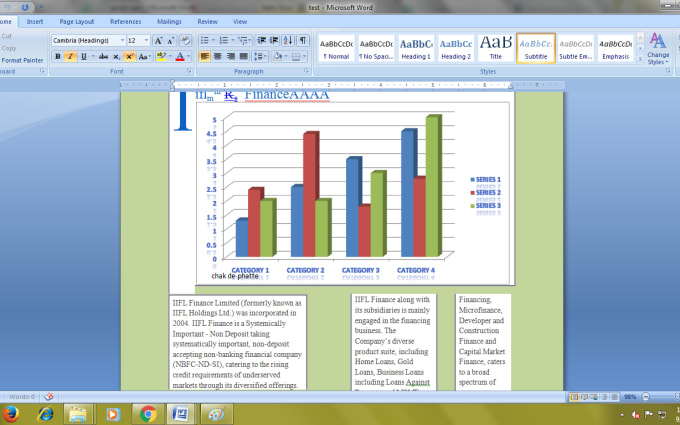Open Google Chrome from the taskbar
The image size is (680, 425).
click(148, 414)
